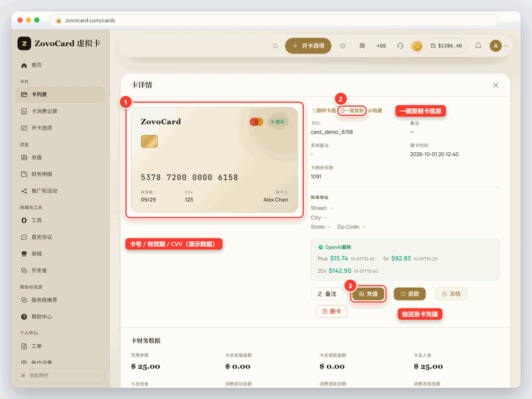Open the +08 timezone selector
The image size is (532, 399).
[381, 46]
